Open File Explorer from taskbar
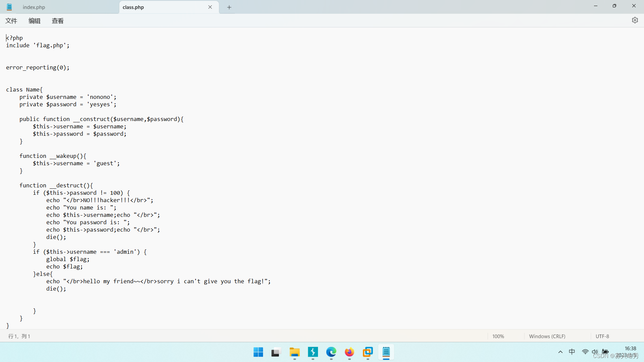Image resolution: width=644 pixels, height=362 pixels. [294, 352]
